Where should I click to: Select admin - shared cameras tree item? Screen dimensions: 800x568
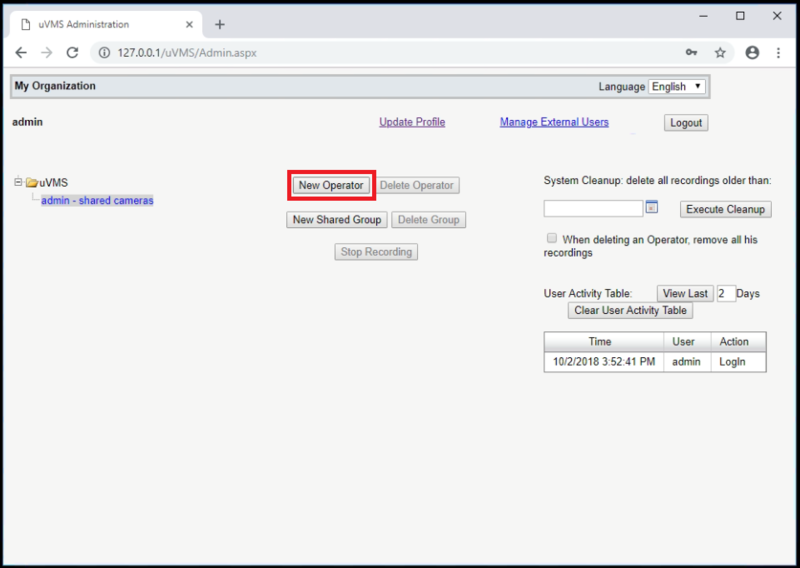click(97, 201)
